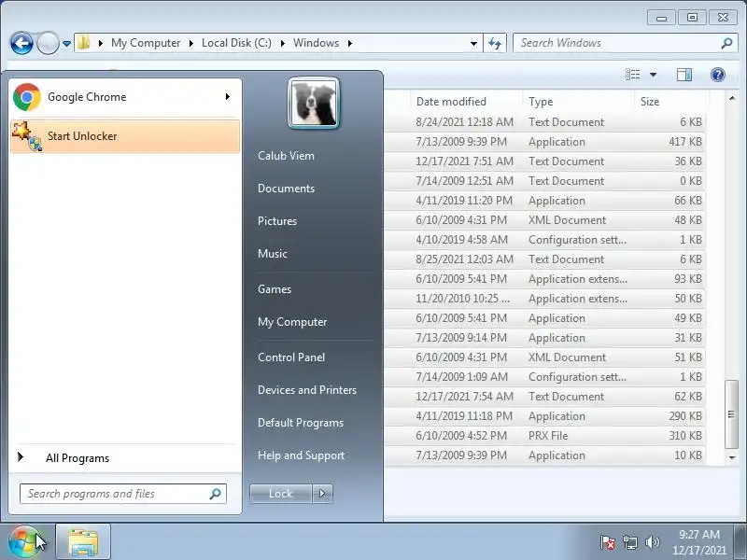
Task: Open address bar history dropdown
Action: (473, 43)
